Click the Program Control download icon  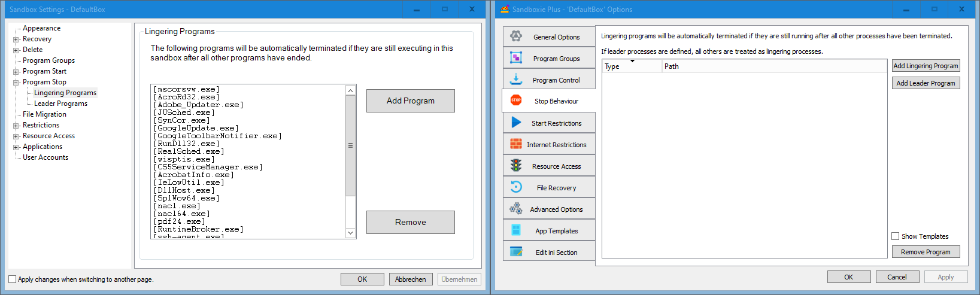tap(516, 79)
